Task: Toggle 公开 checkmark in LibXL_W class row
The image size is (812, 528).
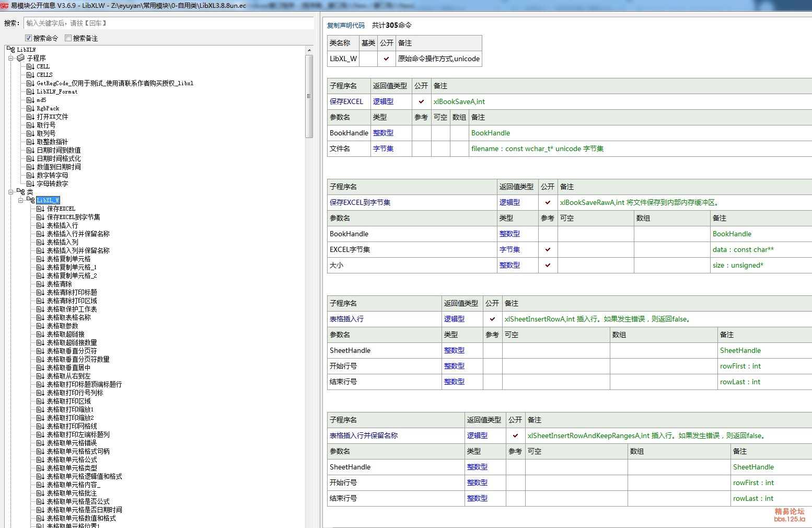Action: pyautogui.click(x=386, y=59)
